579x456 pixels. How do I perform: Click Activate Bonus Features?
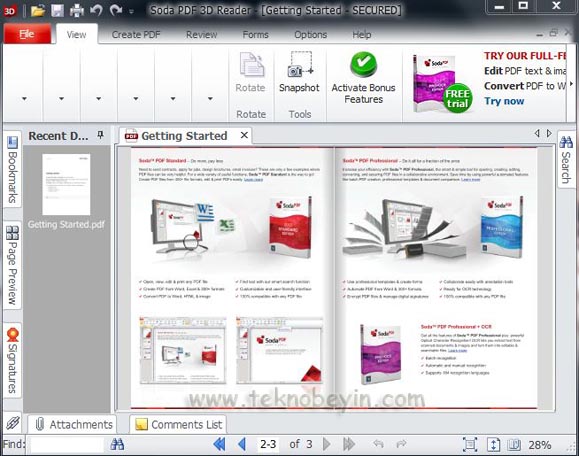363,78
